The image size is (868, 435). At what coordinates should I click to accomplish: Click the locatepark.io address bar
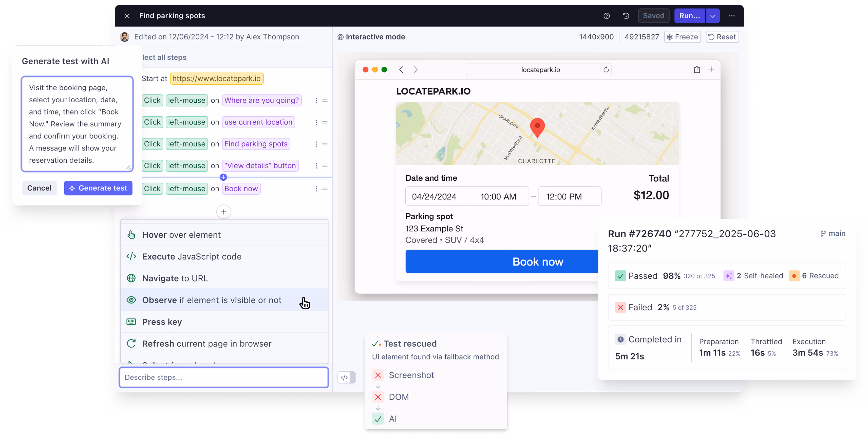pos(539,70)
